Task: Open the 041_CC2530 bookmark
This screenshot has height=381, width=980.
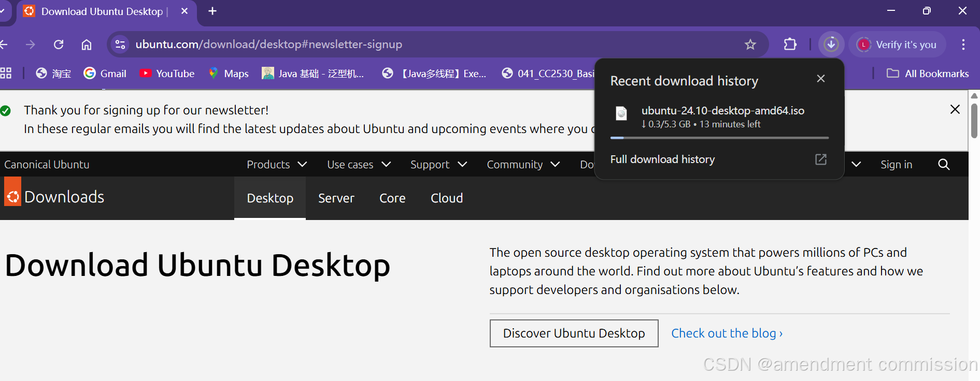Action: 548,74
